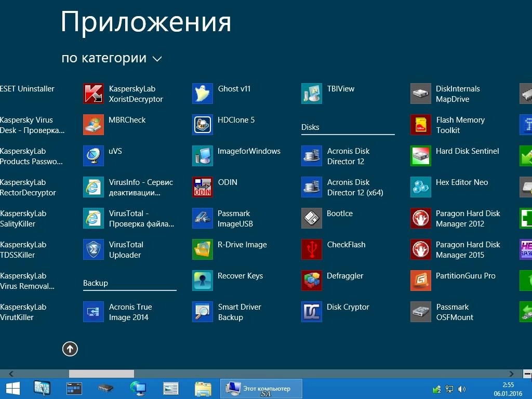The width and height of the screenshot is (532, 399).
Task: Open the globe and monitor taskbar icon
Action: click(x=138, y=389)
